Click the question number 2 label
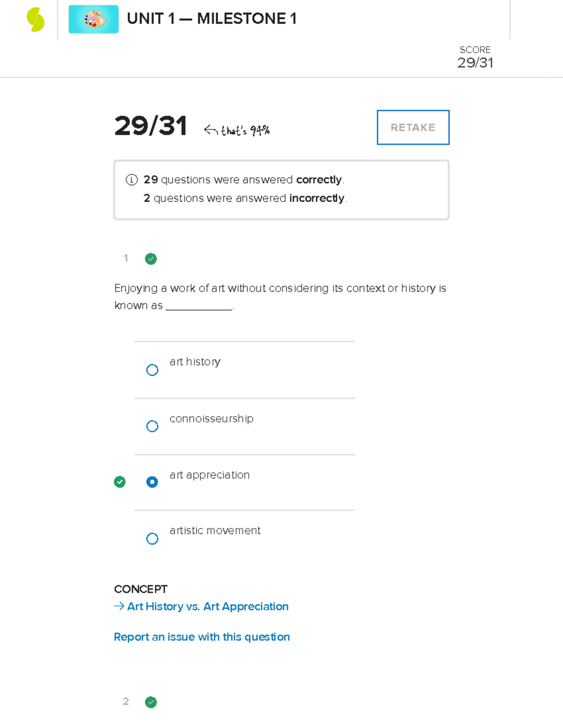Image resolution: width=563 pixels, height=728 pixels. point(126,702)
